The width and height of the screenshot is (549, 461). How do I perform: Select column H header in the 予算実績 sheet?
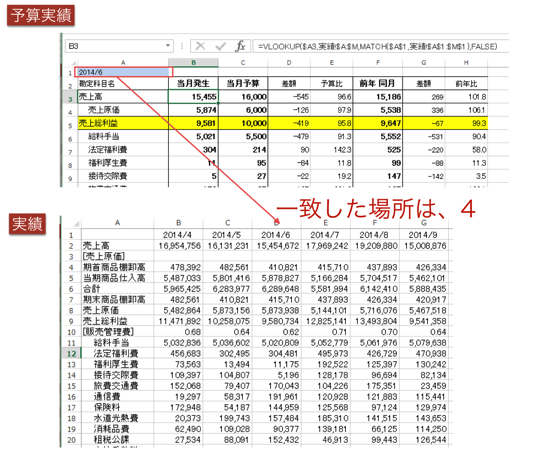(x=466, y=63)
